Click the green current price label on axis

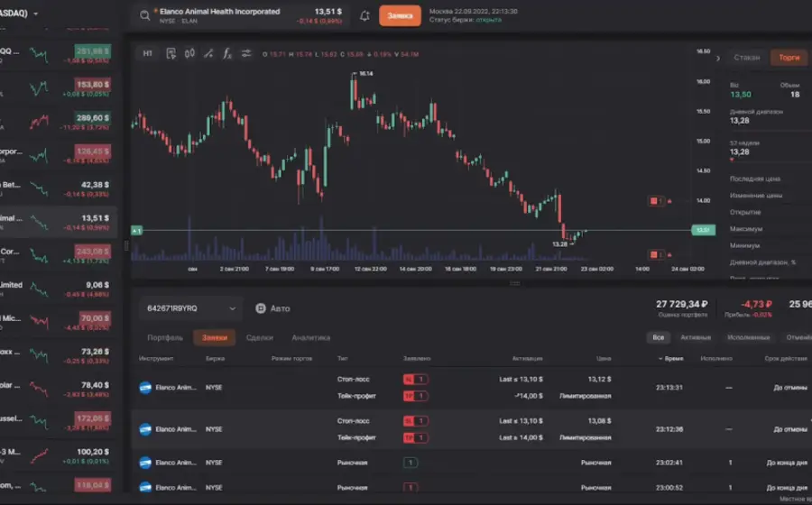pyautogui.click(x=703, y=230)
